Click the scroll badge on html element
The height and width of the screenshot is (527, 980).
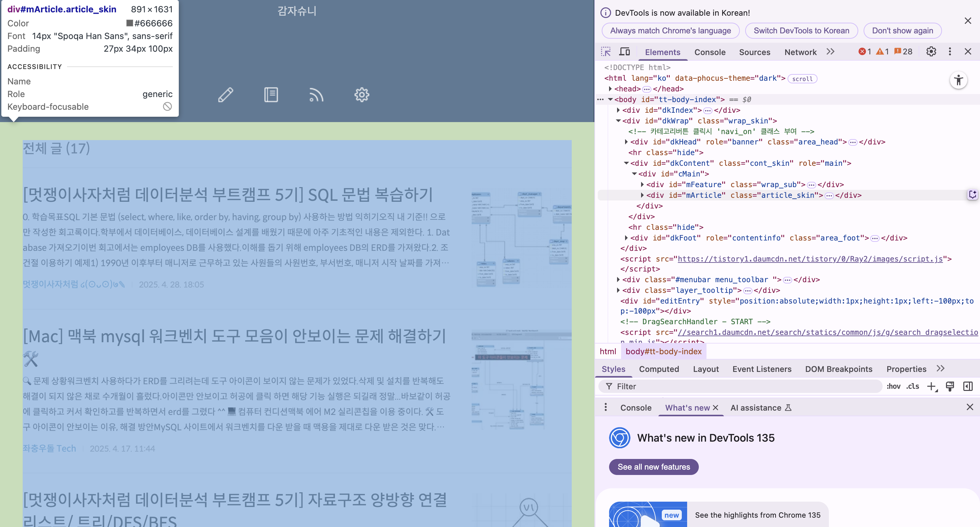pos(802,79)
